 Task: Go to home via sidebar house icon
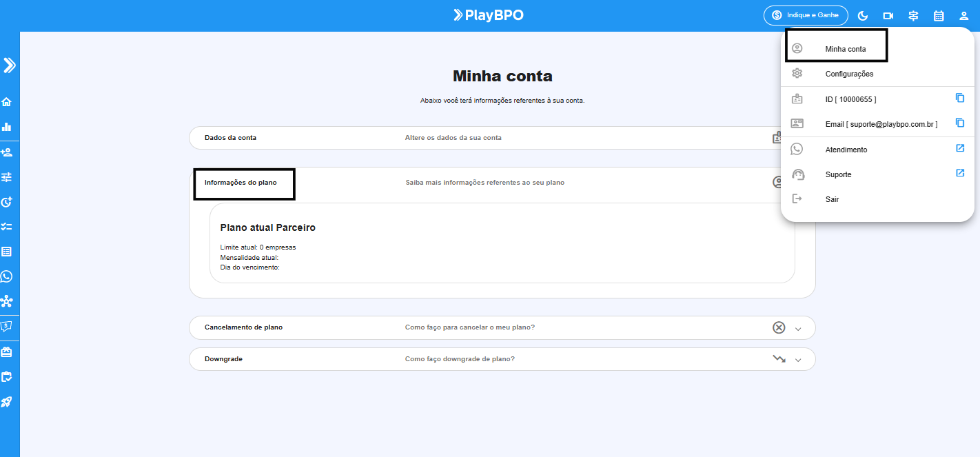coord(7,102)
